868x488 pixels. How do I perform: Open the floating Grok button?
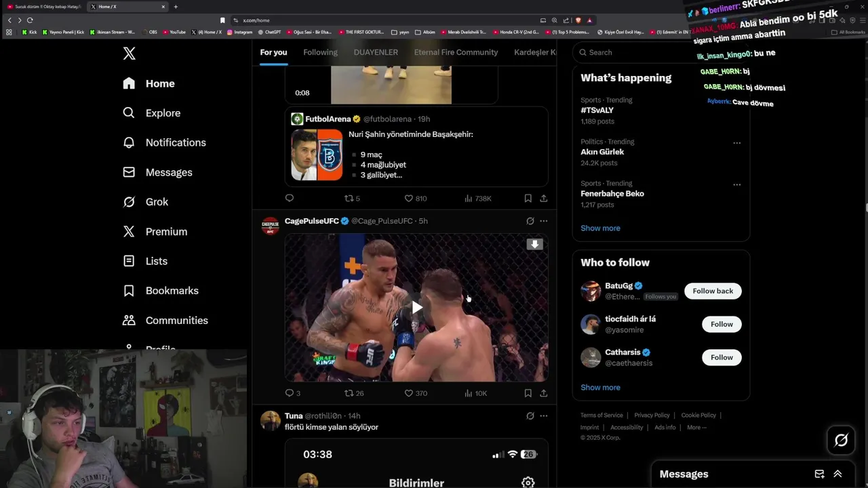click(841, 441)
